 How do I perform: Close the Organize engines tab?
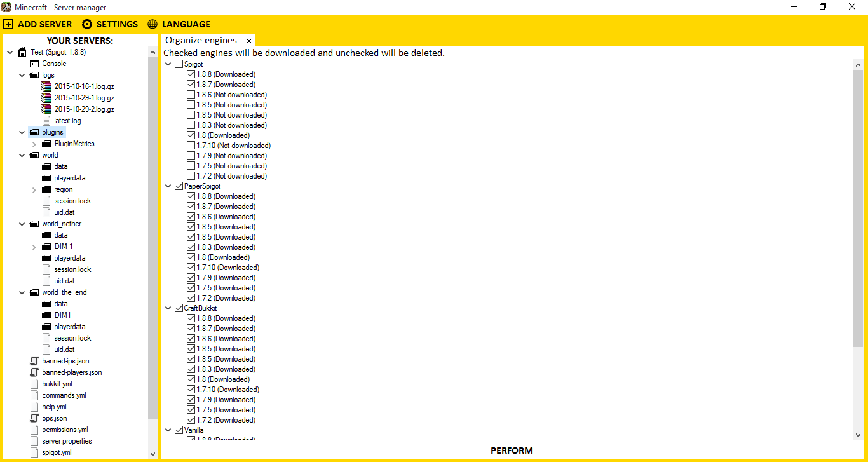(249, 41)
